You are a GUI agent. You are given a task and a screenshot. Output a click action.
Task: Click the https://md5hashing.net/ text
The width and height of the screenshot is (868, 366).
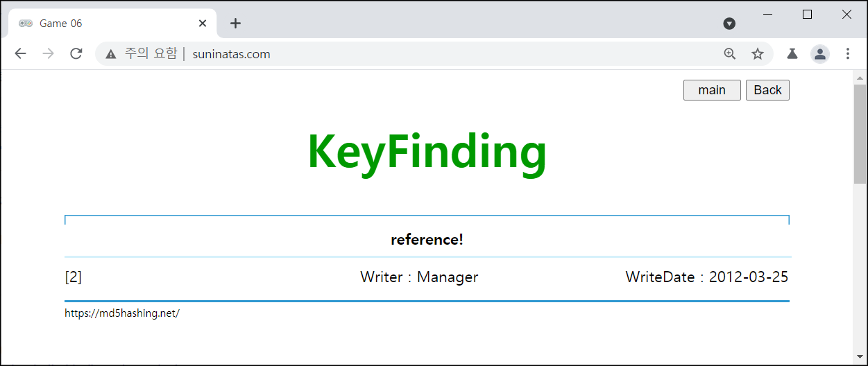point(122,313)
